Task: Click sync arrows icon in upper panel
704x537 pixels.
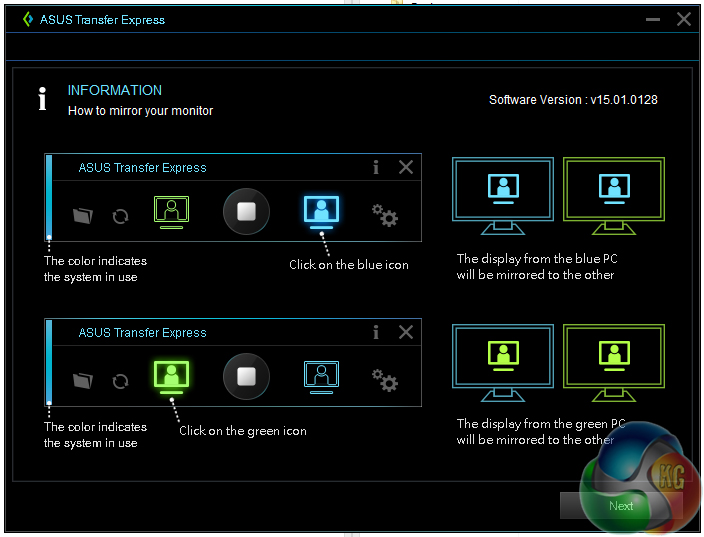Action: click(120, 216)
